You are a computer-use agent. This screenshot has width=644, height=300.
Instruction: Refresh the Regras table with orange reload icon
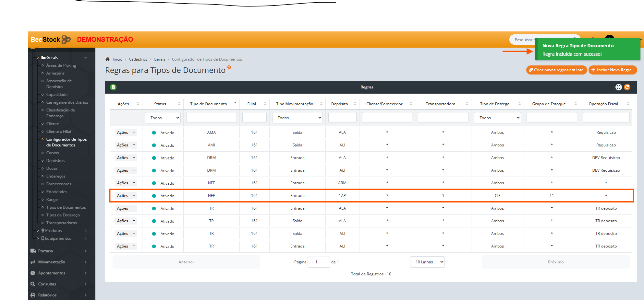coord(627,87)
